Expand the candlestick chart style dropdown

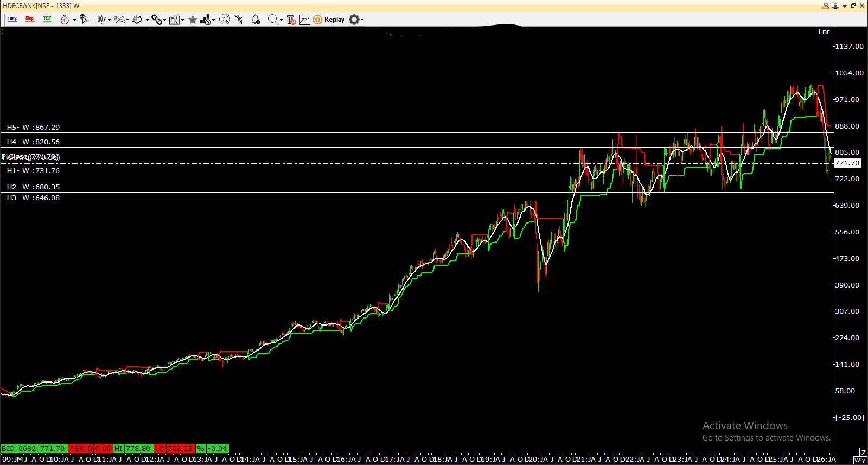pyautogui.click(x=109, y=20)
